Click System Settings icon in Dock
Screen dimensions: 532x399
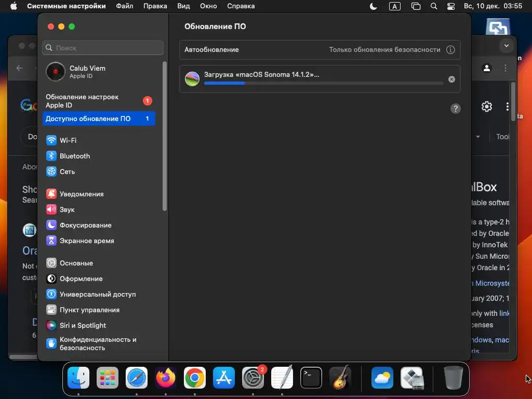253,377
